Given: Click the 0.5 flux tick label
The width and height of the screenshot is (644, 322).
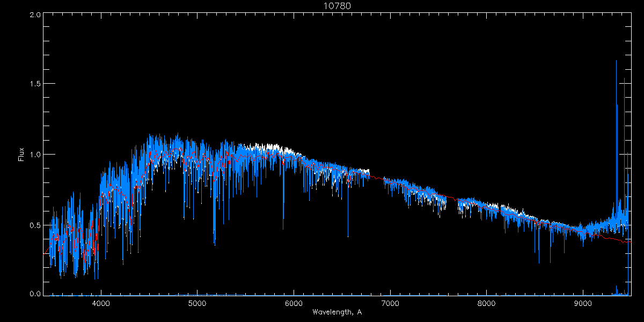Looking at the screenshot, I should coord(35,225).
